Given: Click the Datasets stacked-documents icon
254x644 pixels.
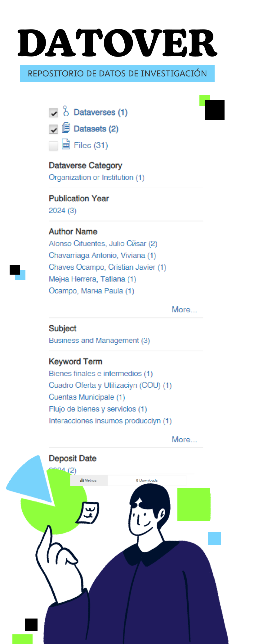Looking at the screenshot, I should pyautogui.click(x=66, y=128).
